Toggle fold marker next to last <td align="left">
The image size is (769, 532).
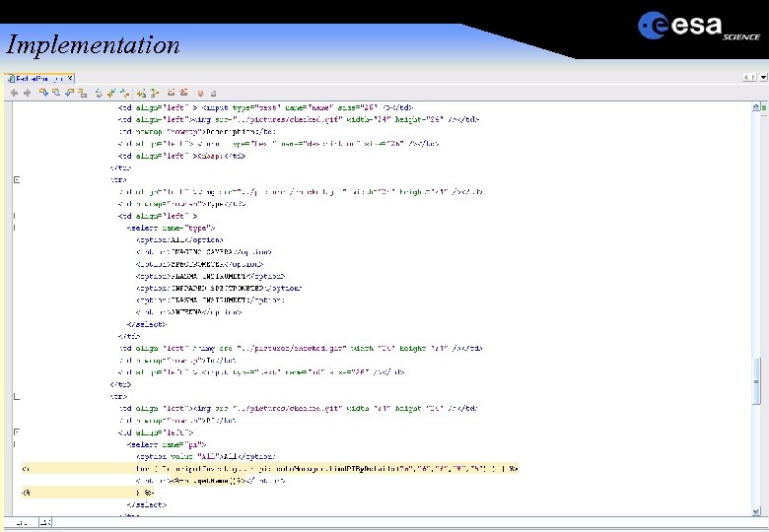pos(17,432)
